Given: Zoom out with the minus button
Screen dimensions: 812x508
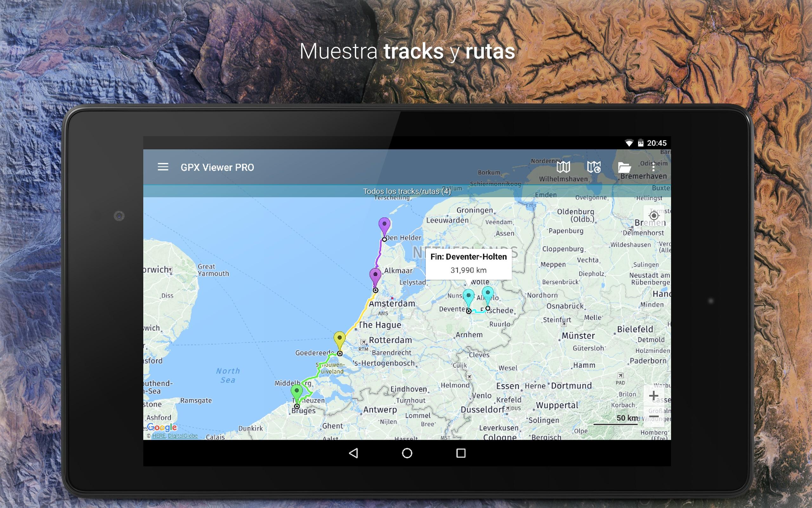Looking at the screenshot, I should pos(654,417).
